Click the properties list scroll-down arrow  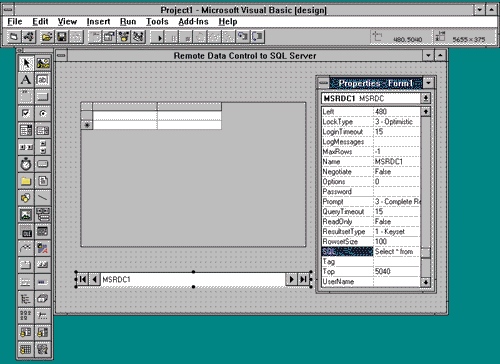[426, 282]
